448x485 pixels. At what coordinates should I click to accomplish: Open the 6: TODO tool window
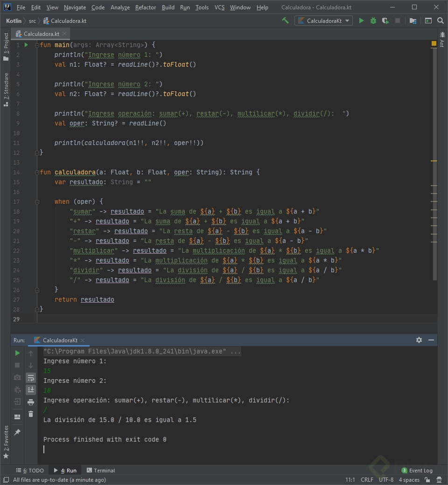(x=30, y=471)
